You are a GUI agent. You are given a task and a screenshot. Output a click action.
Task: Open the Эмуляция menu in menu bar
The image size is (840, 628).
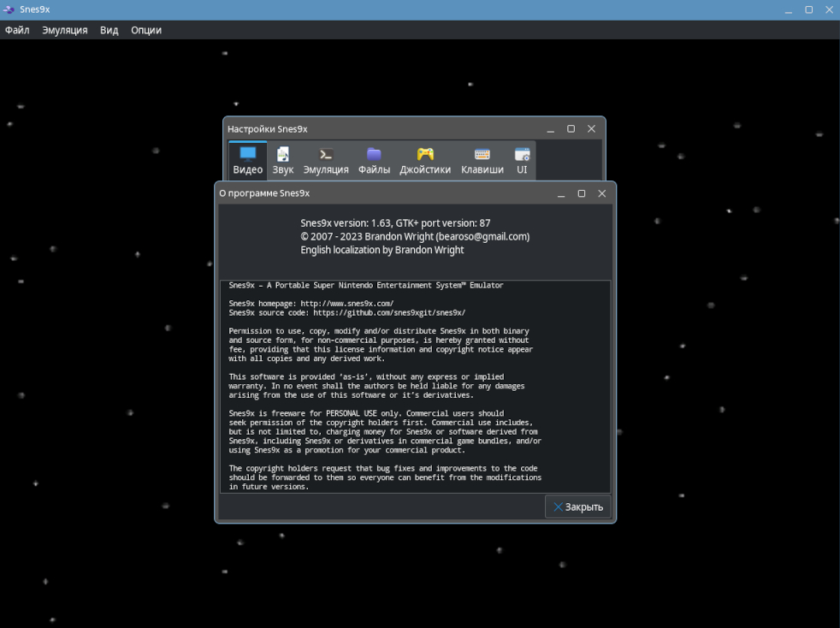[65, 30]
